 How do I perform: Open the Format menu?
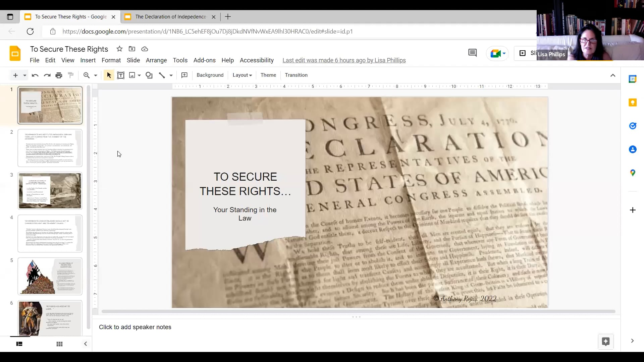click(x=111, y=60)
